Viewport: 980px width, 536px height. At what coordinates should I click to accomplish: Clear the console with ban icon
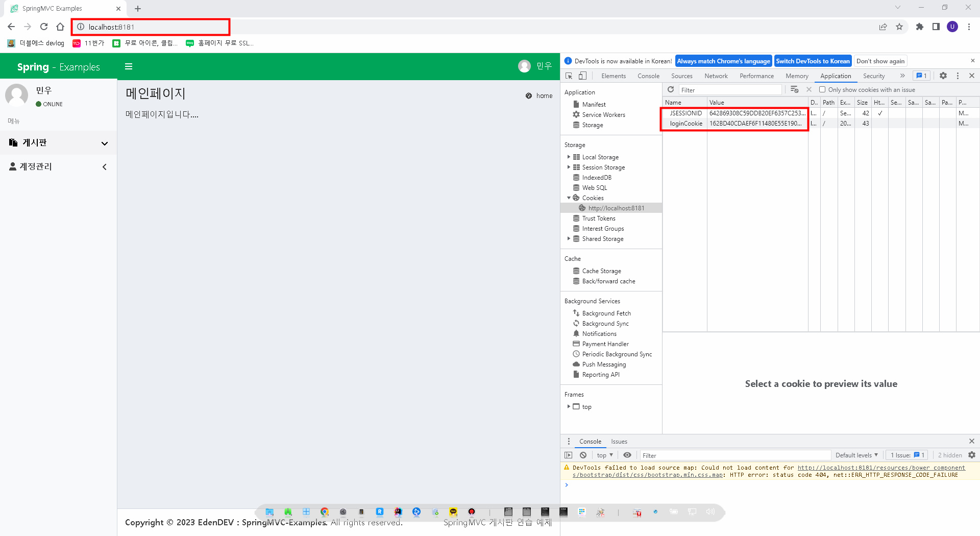(583, 455)
